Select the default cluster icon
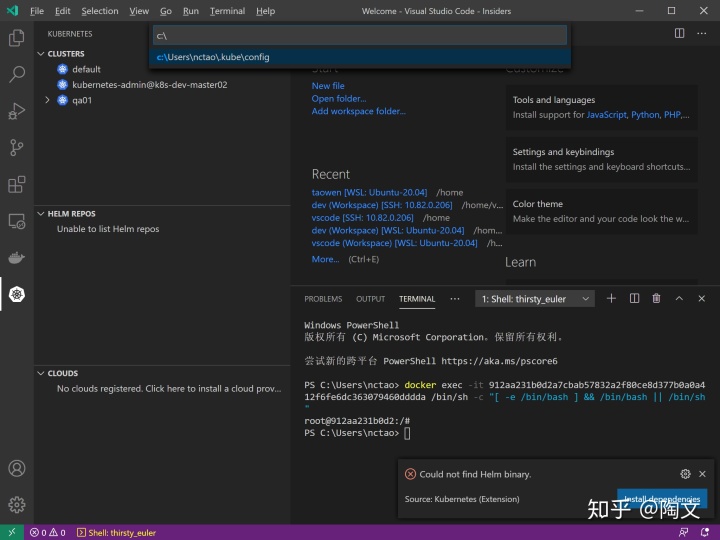This screenshot has height=540, width=720. [62, 69]
